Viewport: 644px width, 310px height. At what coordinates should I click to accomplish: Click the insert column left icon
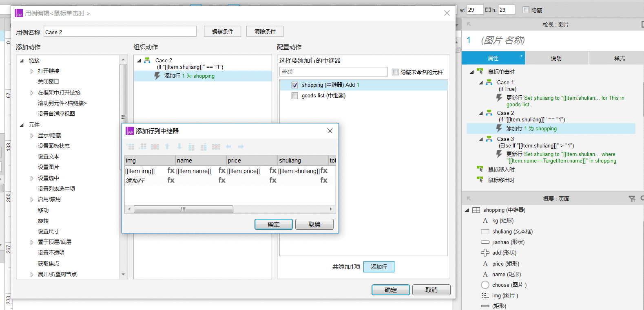191,147
